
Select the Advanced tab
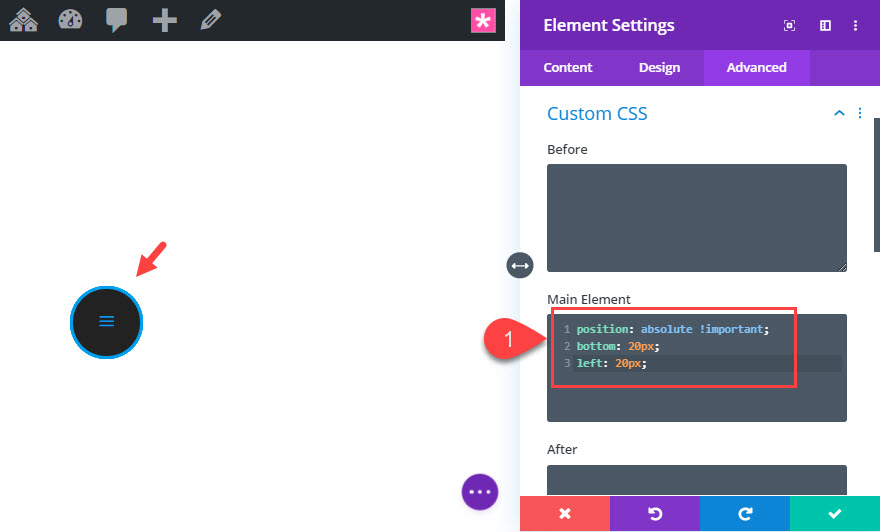757,68
